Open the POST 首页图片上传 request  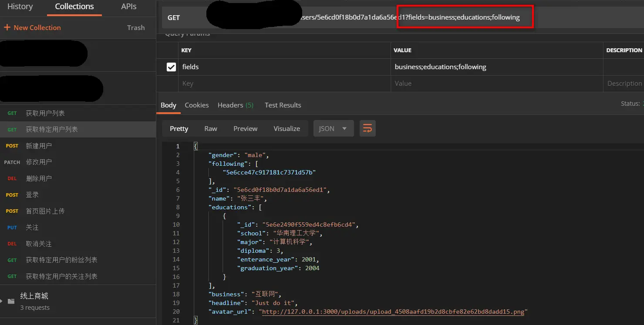point(78,211)
